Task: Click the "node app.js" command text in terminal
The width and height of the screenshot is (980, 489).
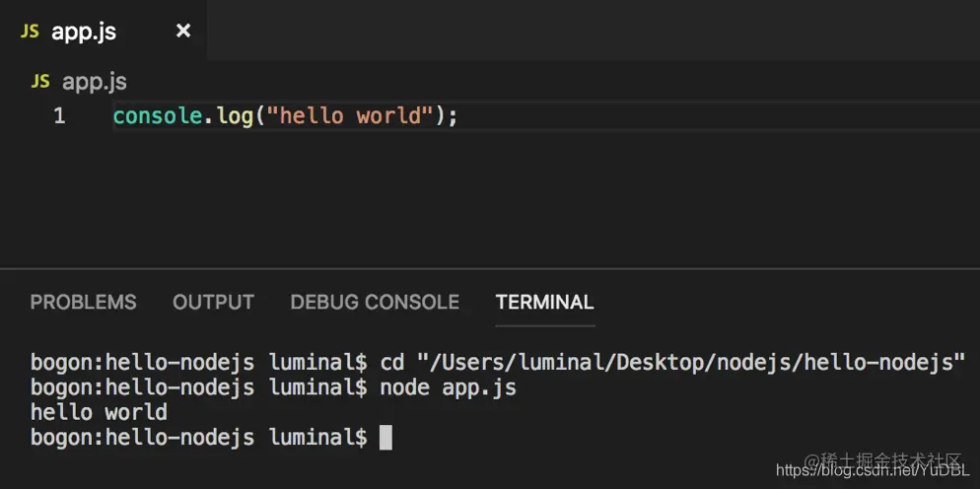Action: tap(449, 387)
